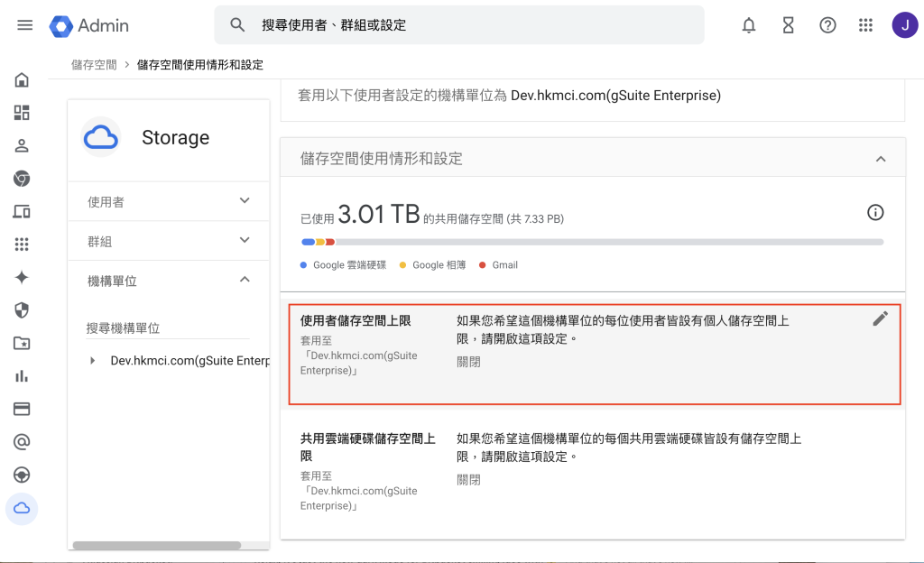Click red Gmail legend dot
The image size is (924, 563).
[x=483, y=265]
